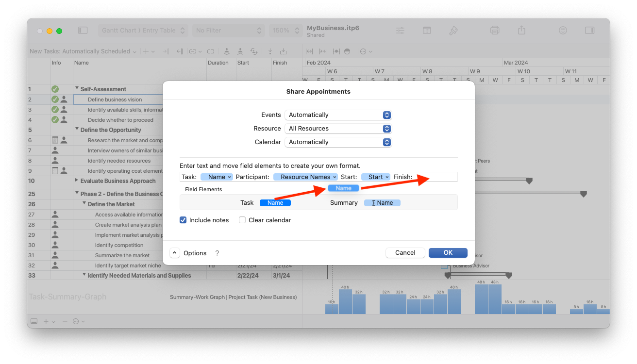This screenshot has height=364, width=637.
Task: Uncheck the Include notes checkbox
Action: tap(183, 220)
